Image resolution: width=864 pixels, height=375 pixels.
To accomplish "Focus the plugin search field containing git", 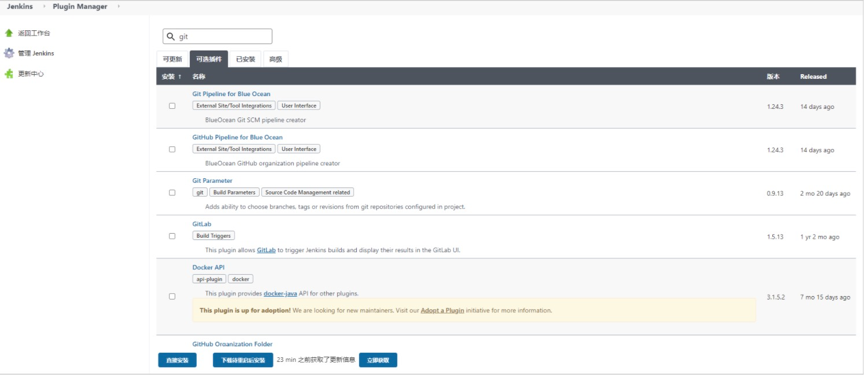I will [217, 36].
